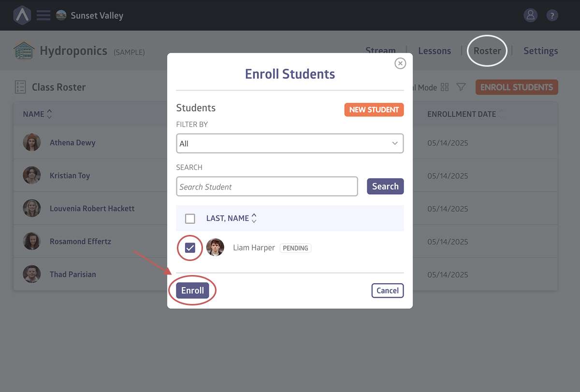Open the roster filter funnel icon
The image size is (580, 392).
461,87
